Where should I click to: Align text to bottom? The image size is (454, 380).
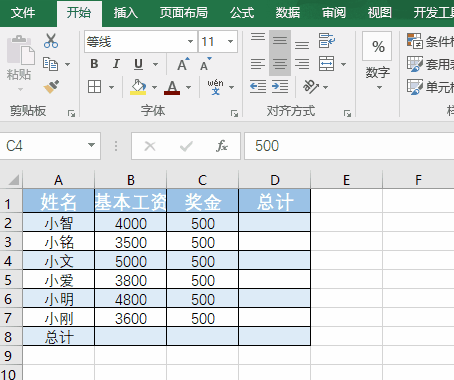[x=302, y=45]
